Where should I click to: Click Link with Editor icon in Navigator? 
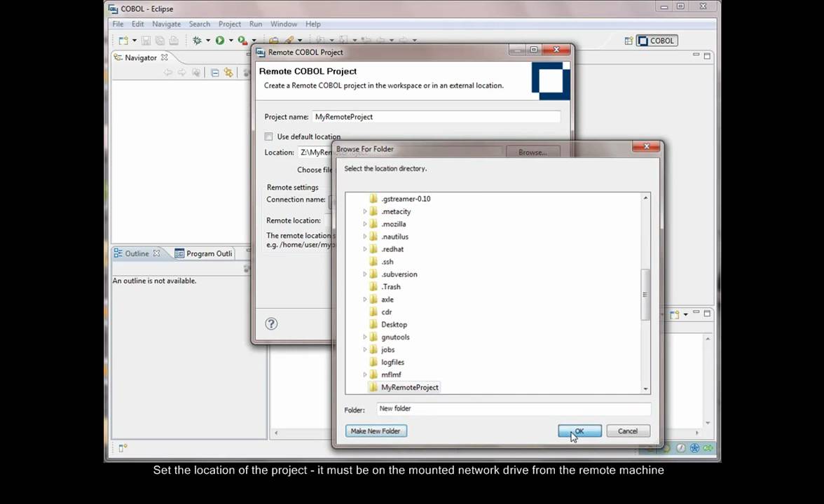click(x=228, y=73)
